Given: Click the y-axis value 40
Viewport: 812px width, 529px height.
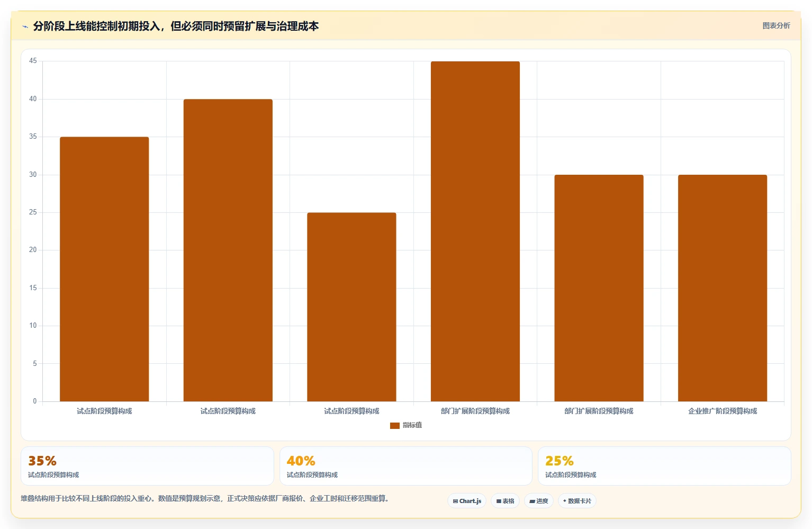Looking at the screenshot, I should pos(33,99).
